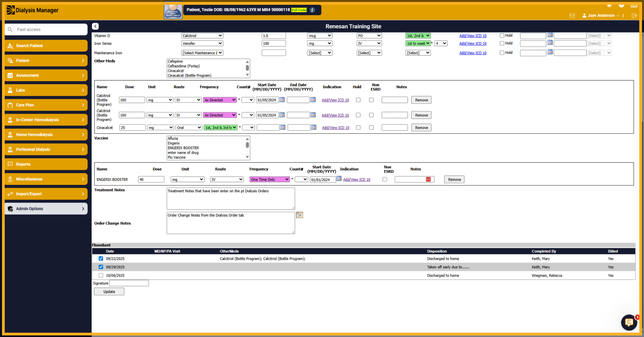Viewport: 644px width, 337px height.
Task: Open Select Maintenance Iron dropdown
Action: (x=202, y=53)
